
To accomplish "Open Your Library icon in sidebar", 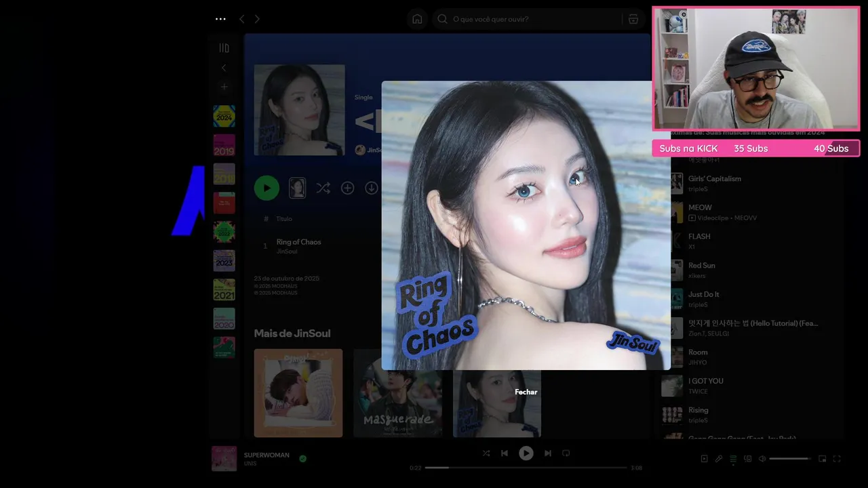I will coord(224,48).
